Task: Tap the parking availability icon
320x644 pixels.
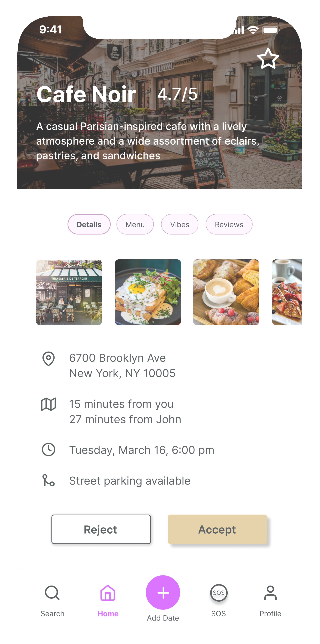Action: (x=48, y=481)
